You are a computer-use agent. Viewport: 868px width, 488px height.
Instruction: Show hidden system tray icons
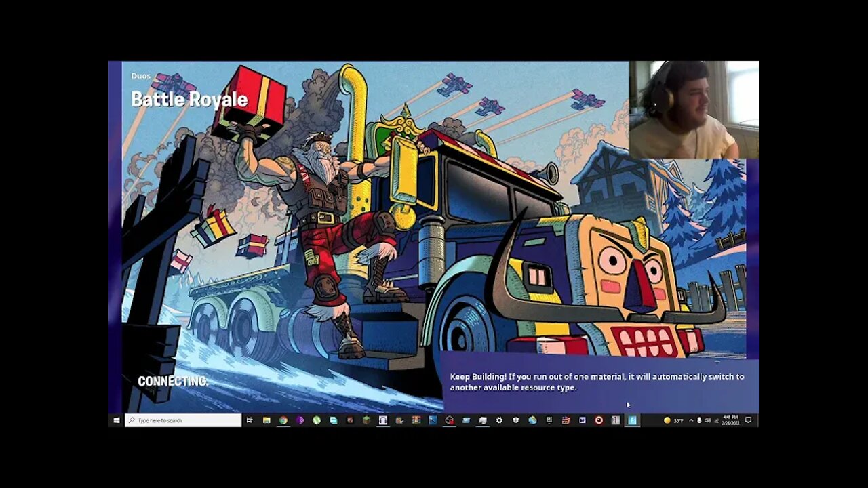tap(691, 420)
